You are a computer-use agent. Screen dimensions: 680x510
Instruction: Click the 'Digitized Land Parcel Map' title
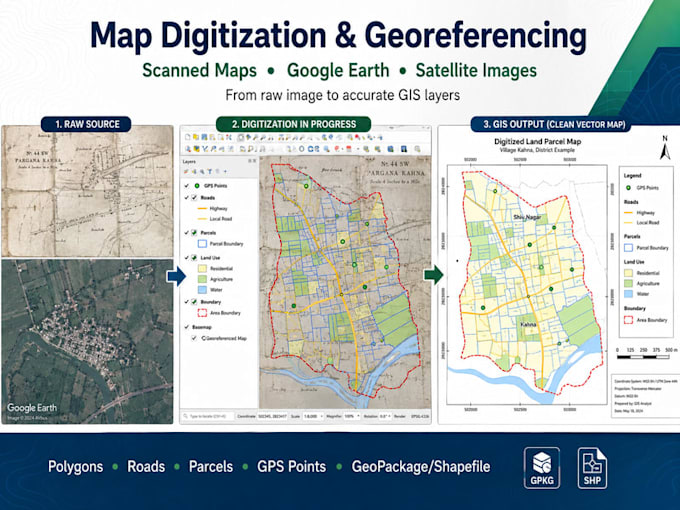[x=537, y=141]
